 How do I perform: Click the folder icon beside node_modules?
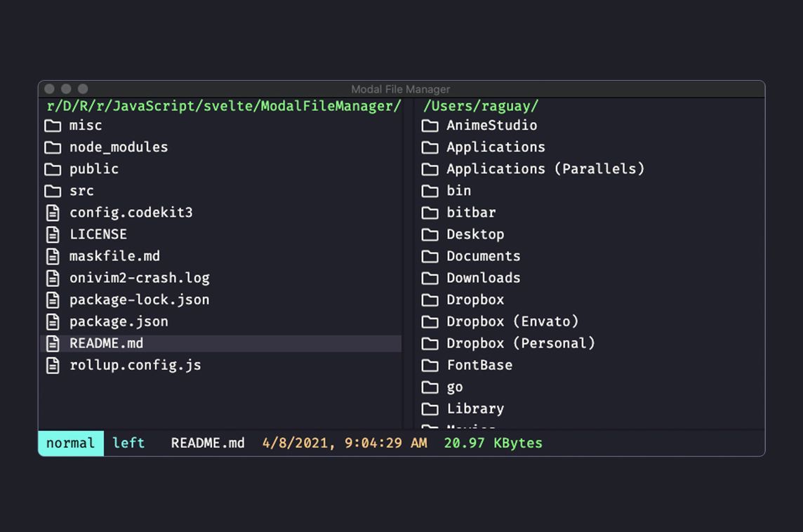click(52, 147)
